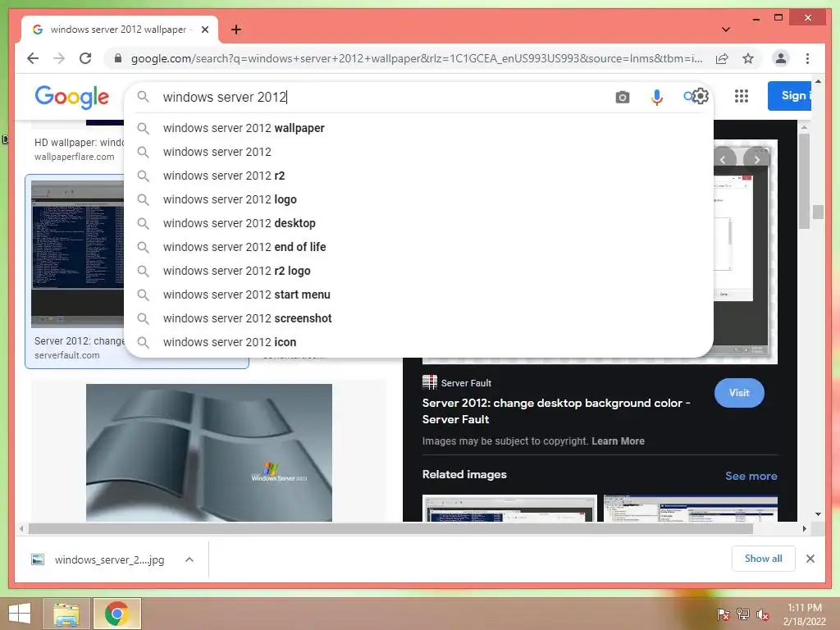Click the page horizontal scrollbar
The width and height of the screenshot is (840, 630).
click(390, 529)
